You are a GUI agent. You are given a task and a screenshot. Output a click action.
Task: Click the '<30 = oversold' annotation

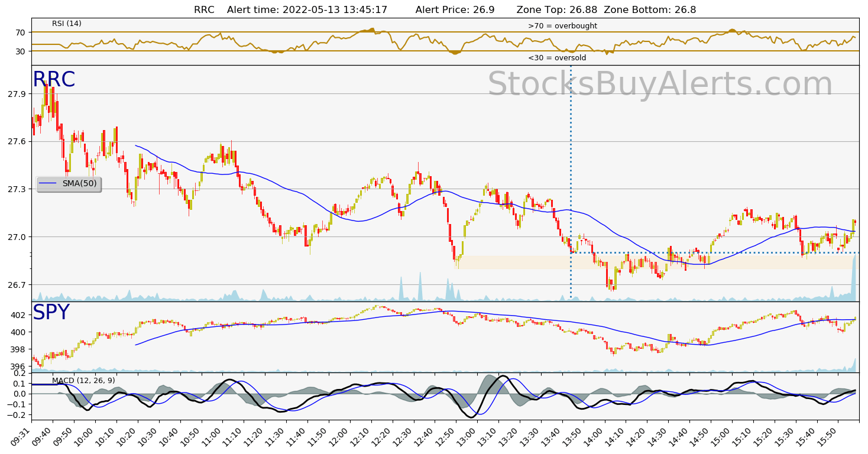557,58
